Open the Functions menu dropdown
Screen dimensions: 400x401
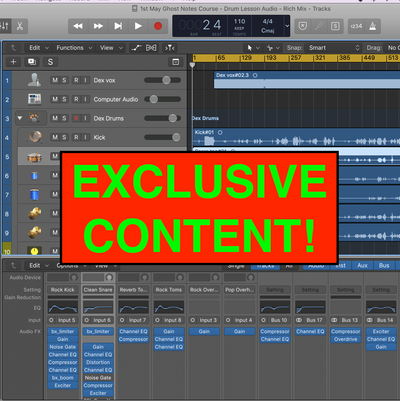(x=74, y=48)
